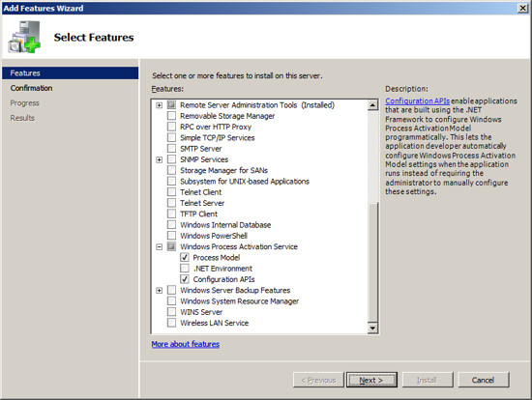Open the Configuration APIs description link

[x=417, y=101]
